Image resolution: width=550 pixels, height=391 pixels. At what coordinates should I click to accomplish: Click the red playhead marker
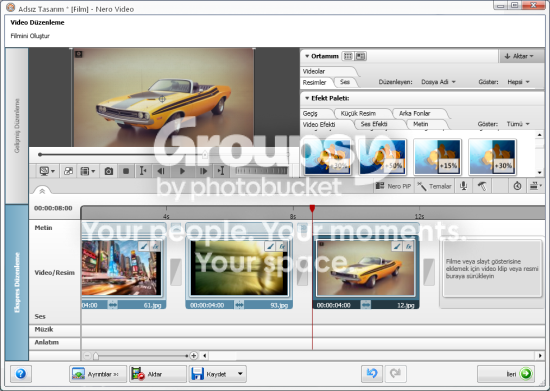(312, 208)
